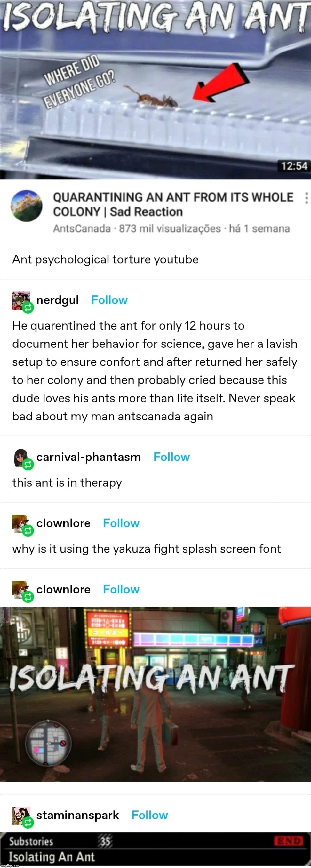Follow staminanspark
This screenshot has width=311, height=868.
150,815
